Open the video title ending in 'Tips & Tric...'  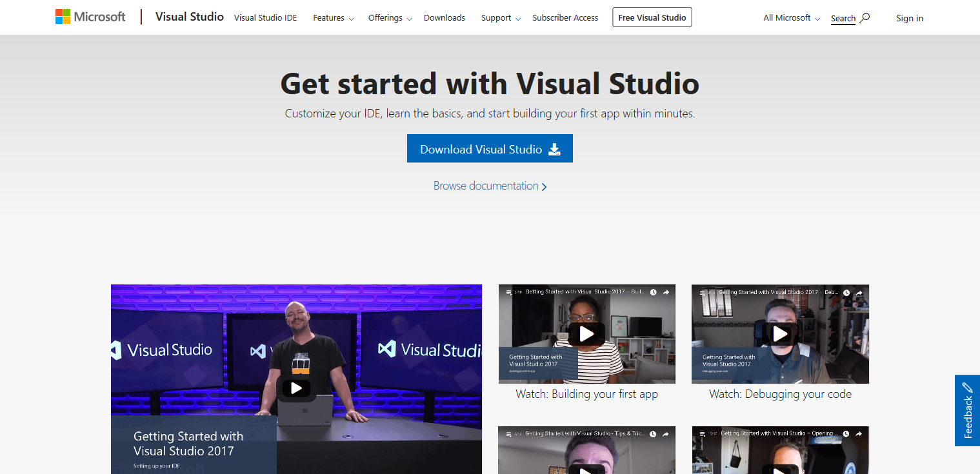585,434
